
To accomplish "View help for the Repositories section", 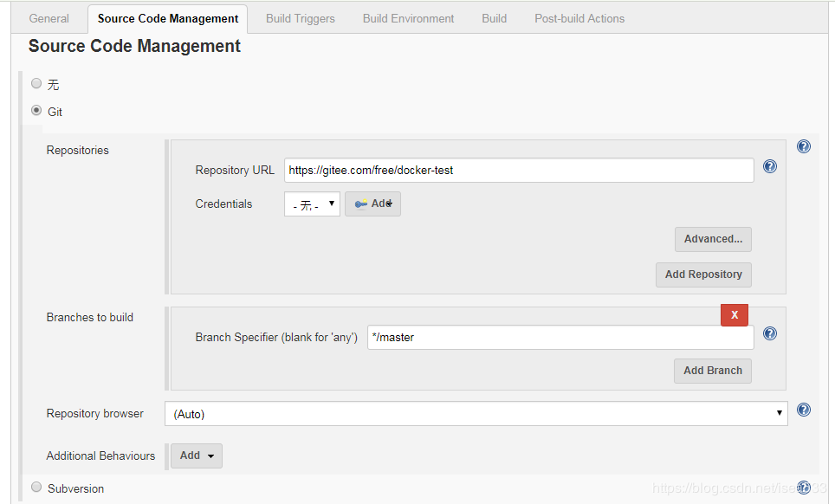I will pyautogui.click(x=804, y=146).
